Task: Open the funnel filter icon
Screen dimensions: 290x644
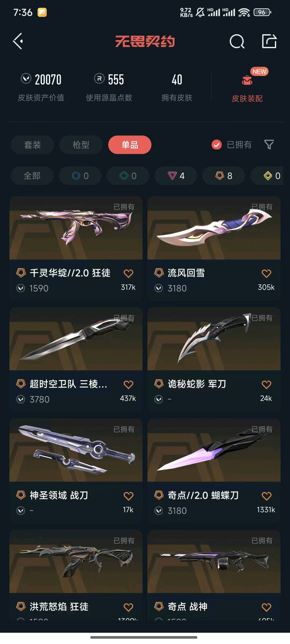Action: coord(269,145)
